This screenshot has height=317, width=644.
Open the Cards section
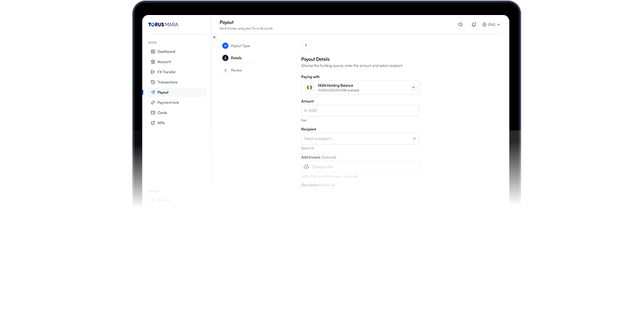point(162,113)
